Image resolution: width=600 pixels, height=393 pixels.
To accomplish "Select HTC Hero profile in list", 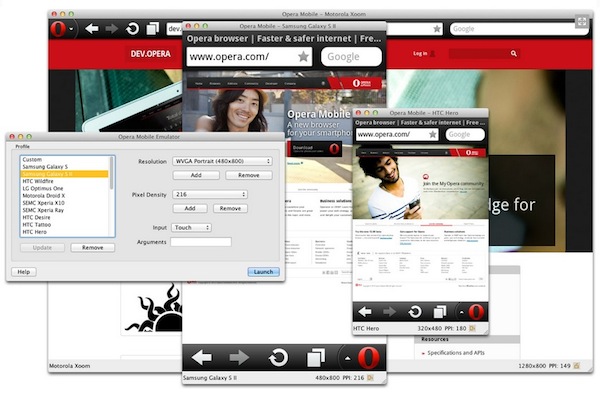I will click(64, 232).
